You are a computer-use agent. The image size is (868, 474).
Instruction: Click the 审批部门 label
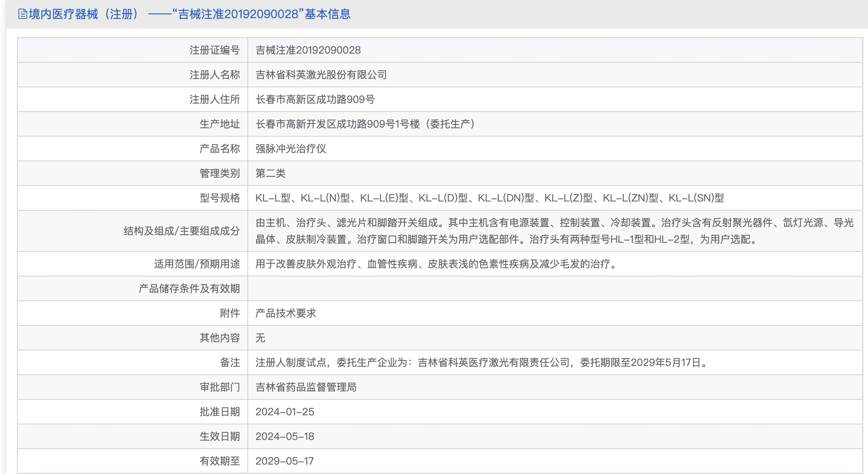[220, 387]
